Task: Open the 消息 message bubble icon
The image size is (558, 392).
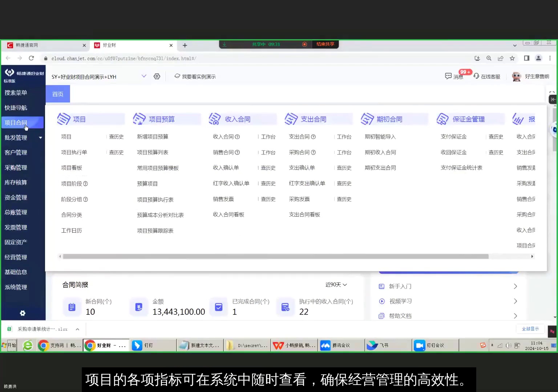Action: (448, 76)
